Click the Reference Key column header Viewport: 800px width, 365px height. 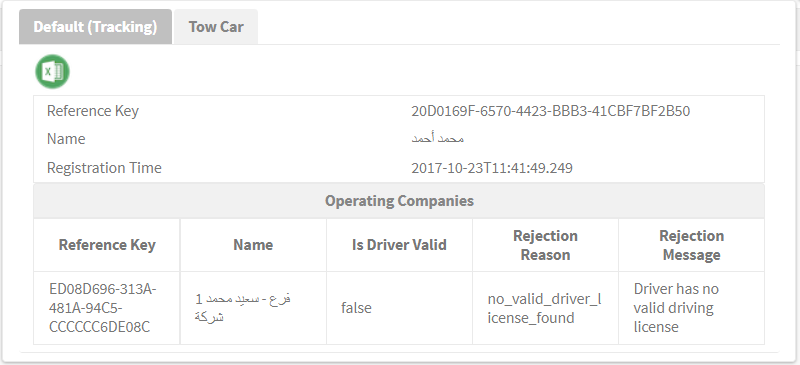coord(107,245)
